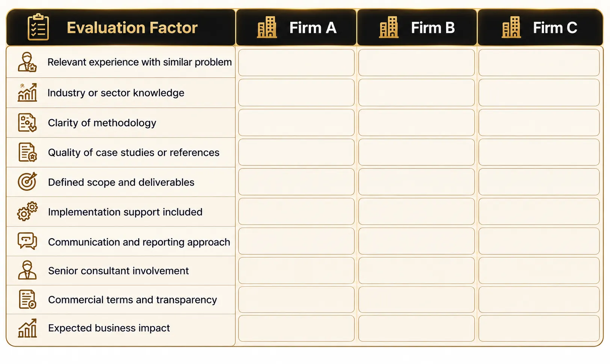Screen dimensions: 610x364
Task: Click the commercial terms document icon
Action: [x=27, y=299]
